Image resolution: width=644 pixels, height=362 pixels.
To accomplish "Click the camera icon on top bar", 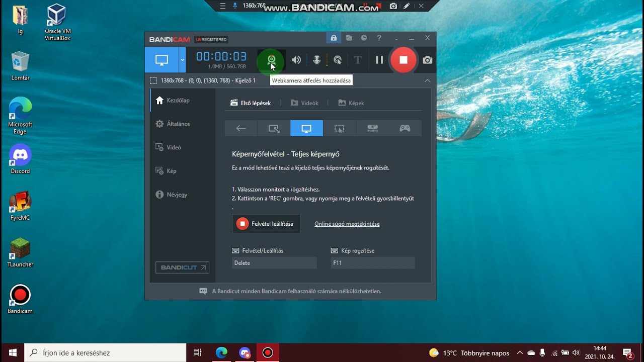I will click(393, 6).
